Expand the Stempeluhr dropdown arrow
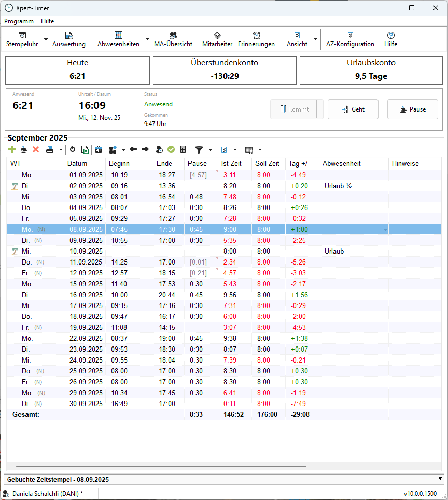448x500 pixels. 46,39
